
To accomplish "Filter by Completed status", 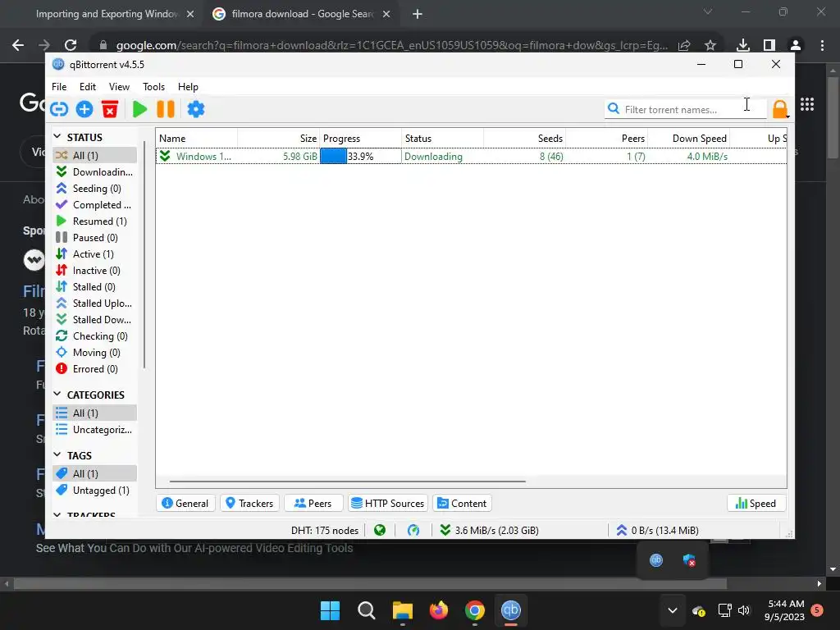I will pos(95,204).
